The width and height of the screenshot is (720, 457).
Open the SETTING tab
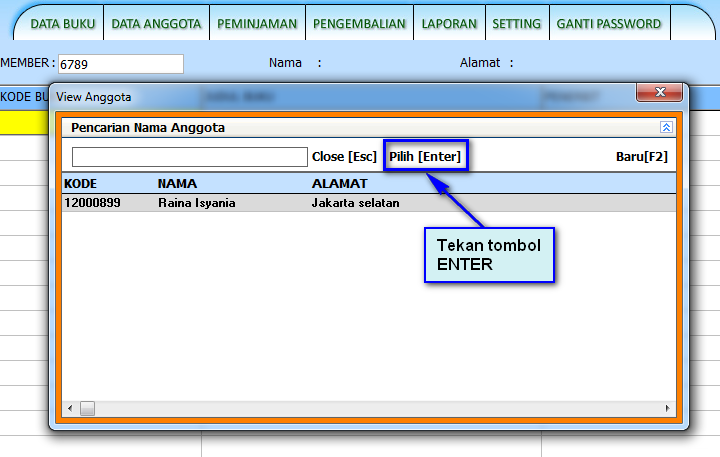coord(517,23)
